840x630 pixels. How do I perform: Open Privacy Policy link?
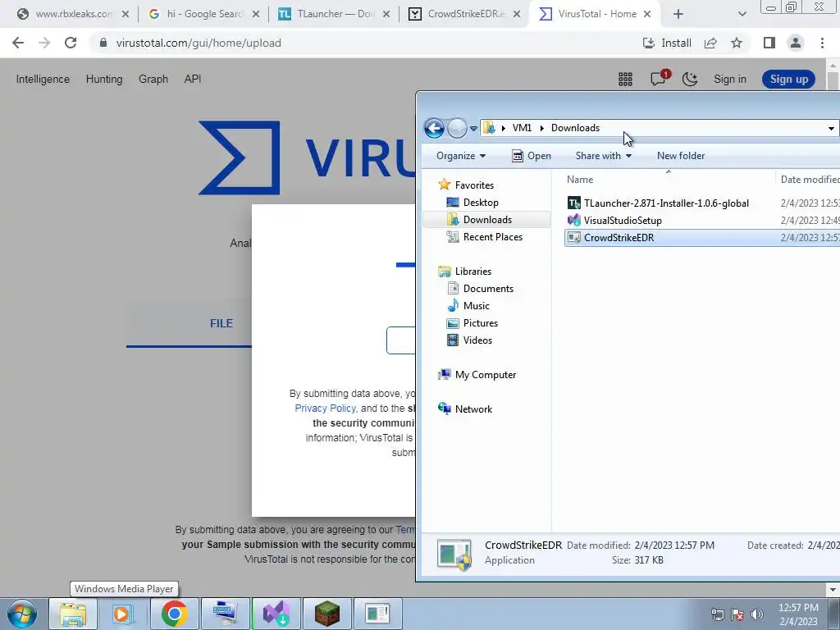point(325,409)
